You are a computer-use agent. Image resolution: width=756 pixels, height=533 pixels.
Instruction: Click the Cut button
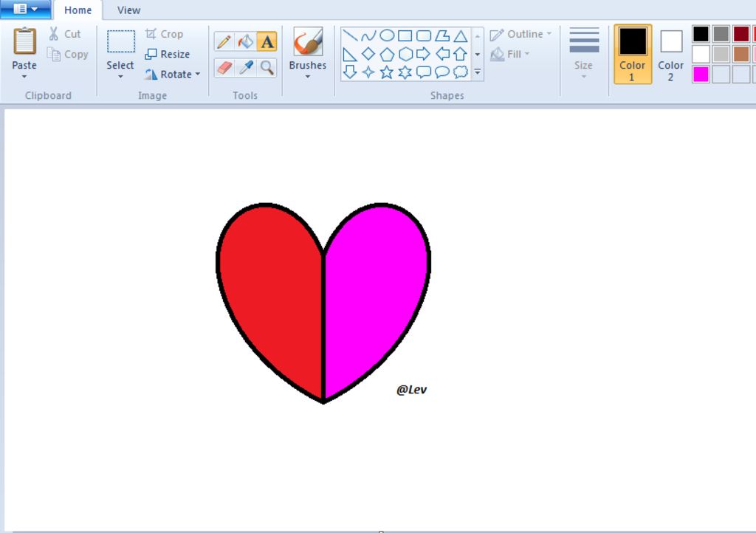pyautogui.click(x=65, y=34)
